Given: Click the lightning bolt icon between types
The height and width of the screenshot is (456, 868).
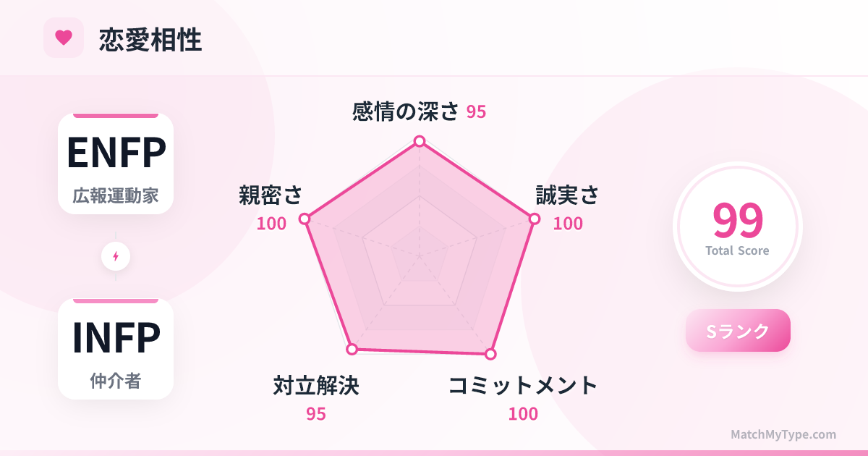Looking at the screenshot, I should pyautogui.click(x=116, y=256).
